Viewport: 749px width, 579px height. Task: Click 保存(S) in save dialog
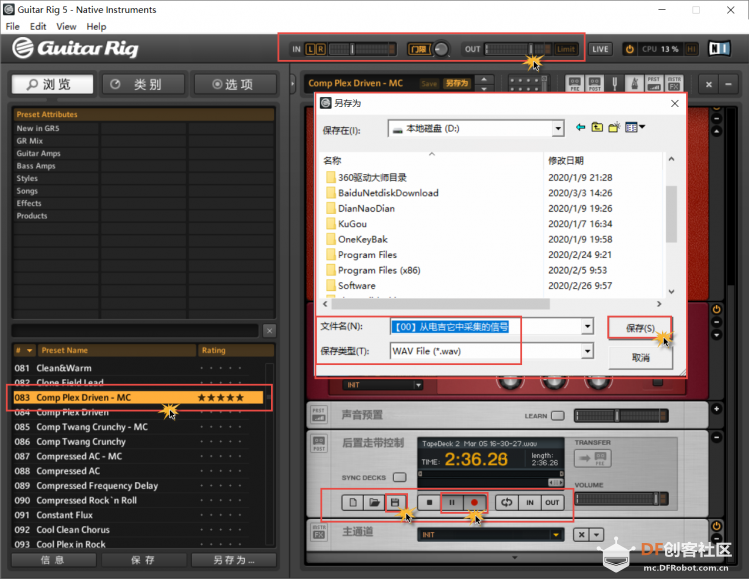(x=640, y=328)
